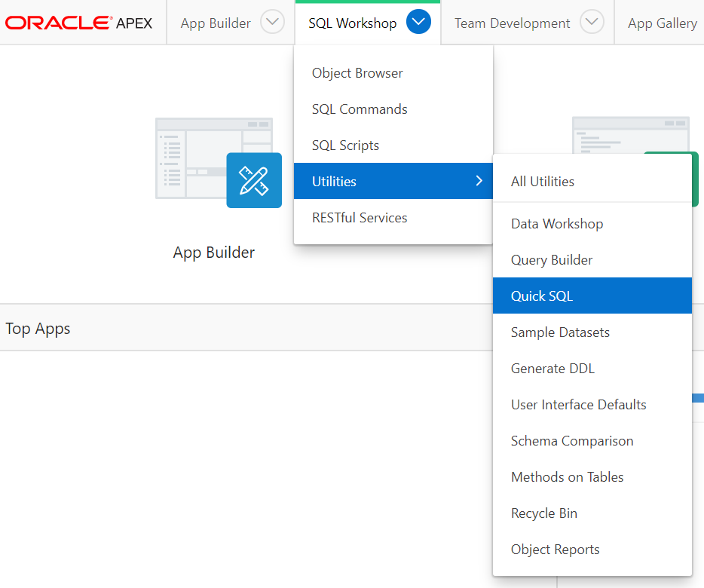Click the Oracle APEX logo
Screen dimensions: 704x588
click(78, 23)
